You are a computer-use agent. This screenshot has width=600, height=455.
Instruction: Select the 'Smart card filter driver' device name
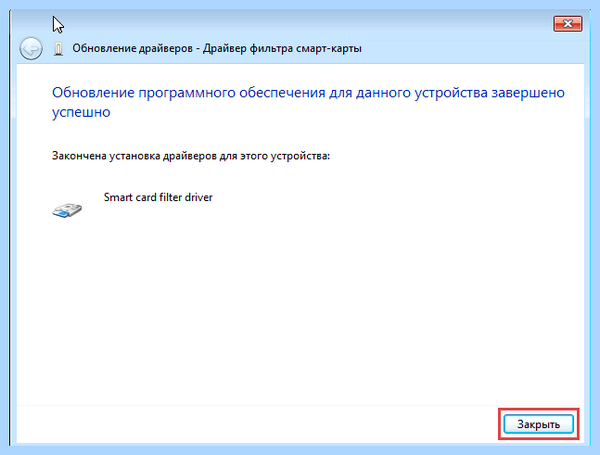pos(158,197)
